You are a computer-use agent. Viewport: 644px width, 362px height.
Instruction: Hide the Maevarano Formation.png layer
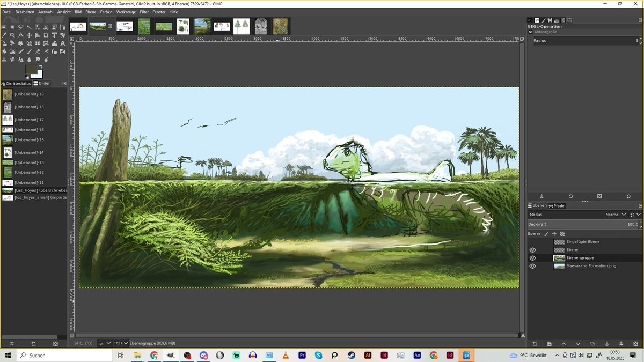533,266
